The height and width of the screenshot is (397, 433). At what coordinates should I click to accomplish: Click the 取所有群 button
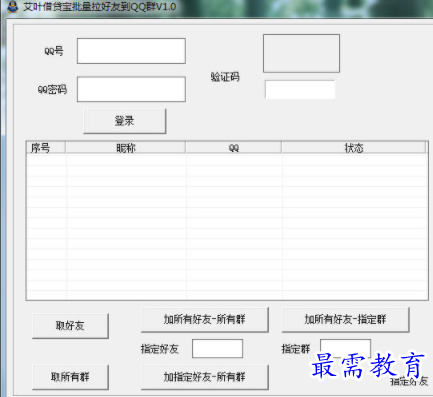(x=70, y=377)
